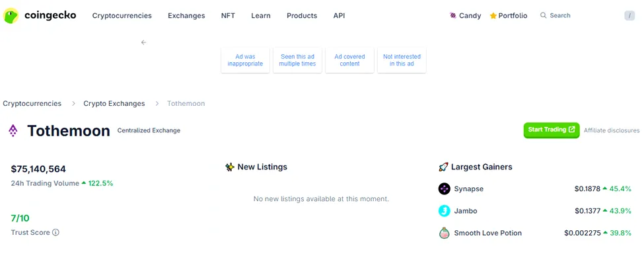Click the Tothemoon breadcrumb text
Screen dimensions: 644x256
pos(186,103)
